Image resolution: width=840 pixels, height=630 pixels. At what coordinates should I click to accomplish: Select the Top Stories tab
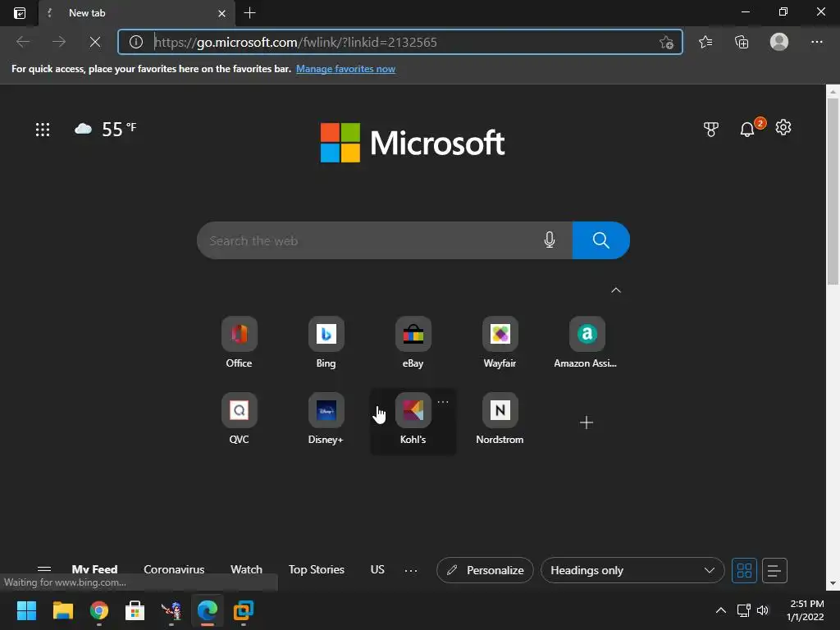coord(317,569)
